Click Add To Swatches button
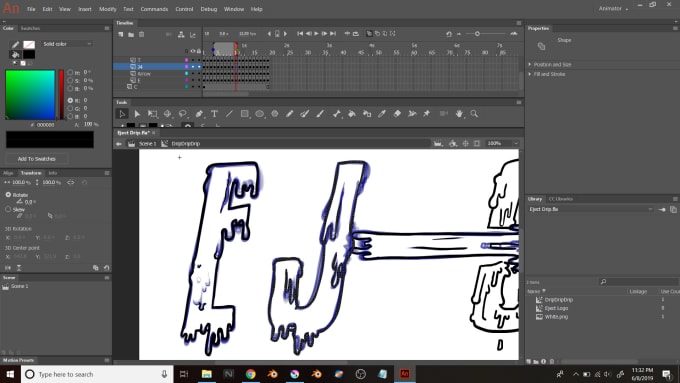The width and height of the screenshot is (680, 383). point(36,159)
